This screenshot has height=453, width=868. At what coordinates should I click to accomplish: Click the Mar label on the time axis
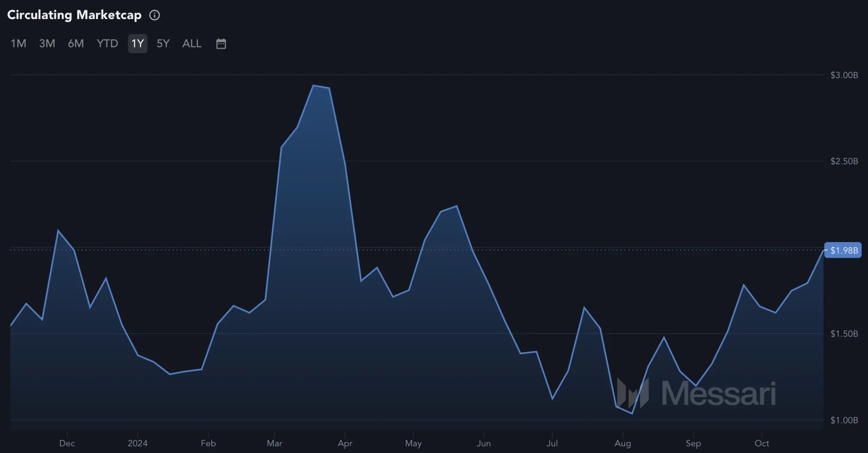coord(274,443)
